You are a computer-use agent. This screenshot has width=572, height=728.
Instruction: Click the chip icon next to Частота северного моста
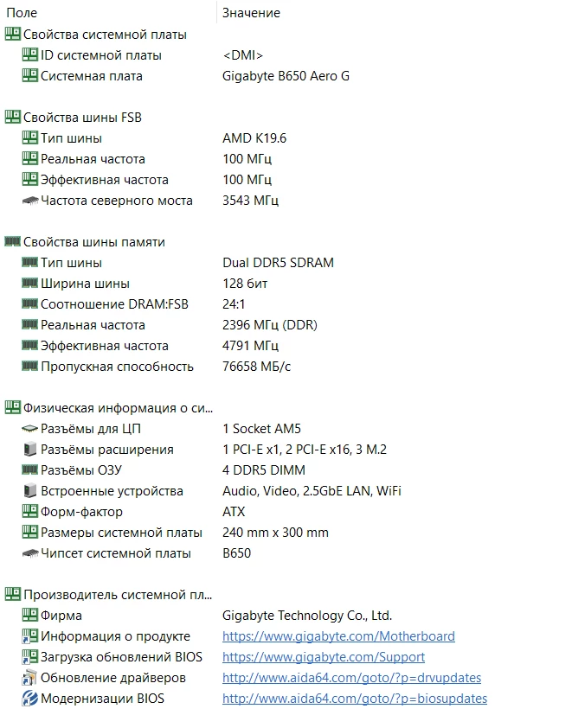(x=29, y=201)
